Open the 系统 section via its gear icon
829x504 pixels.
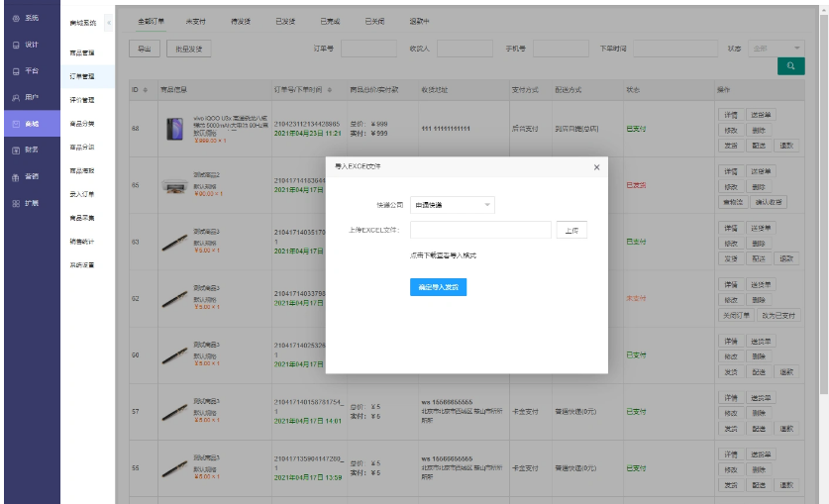16,20
